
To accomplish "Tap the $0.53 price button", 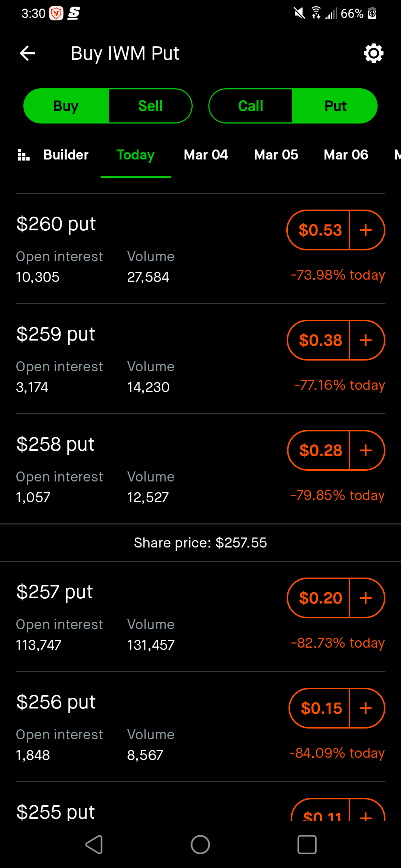I will (x=320, y=230).
